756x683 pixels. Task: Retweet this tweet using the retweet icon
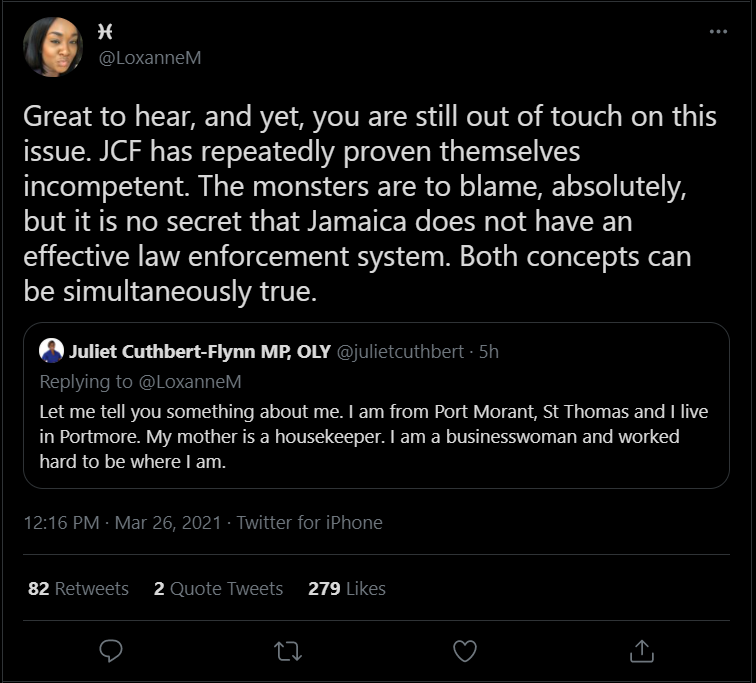tap(288, 650)
